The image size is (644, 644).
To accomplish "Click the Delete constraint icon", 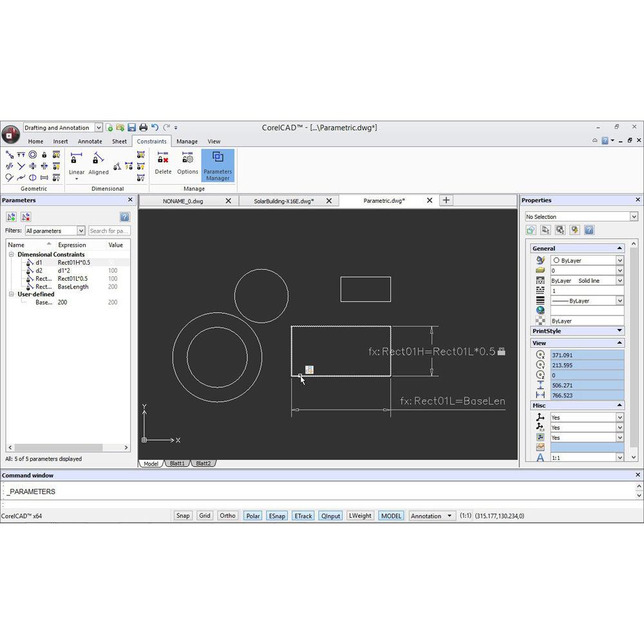I will (163, 158).
